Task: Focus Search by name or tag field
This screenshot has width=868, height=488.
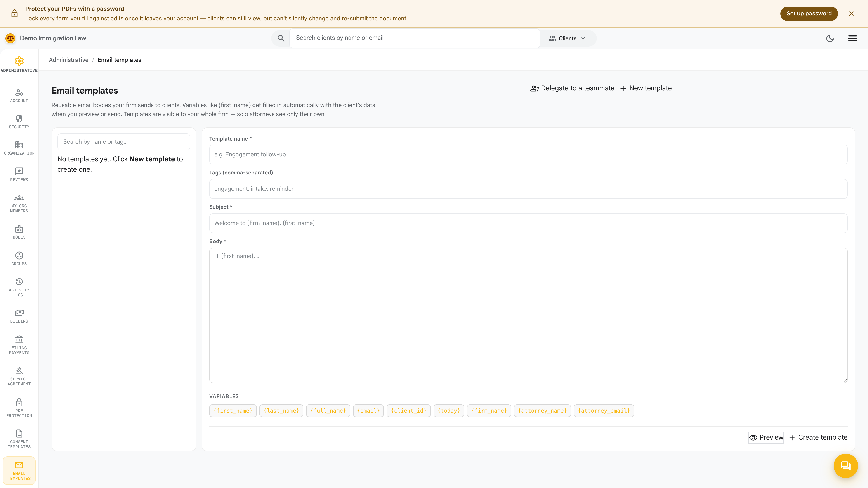Action: (x=124, y=142)
